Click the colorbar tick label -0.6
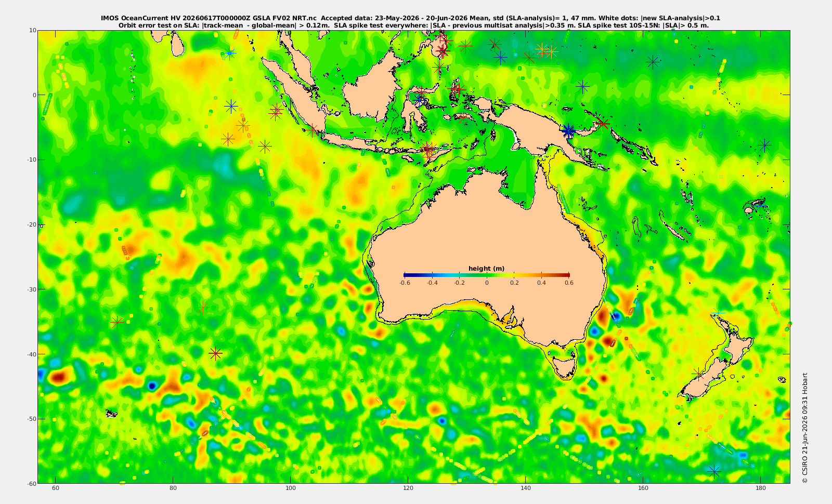The width and height of the screenshot is (832, 504). click(x=405, y=283)
